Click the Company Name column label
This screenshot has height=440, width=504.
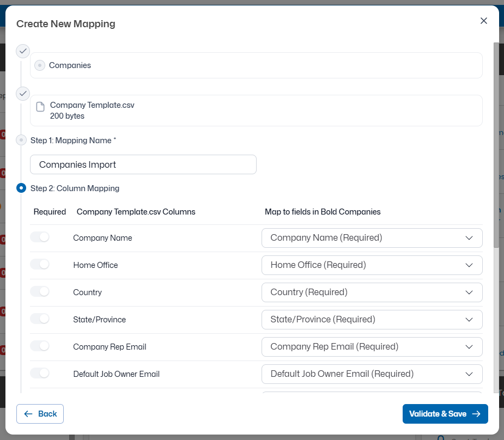[102, 238]
